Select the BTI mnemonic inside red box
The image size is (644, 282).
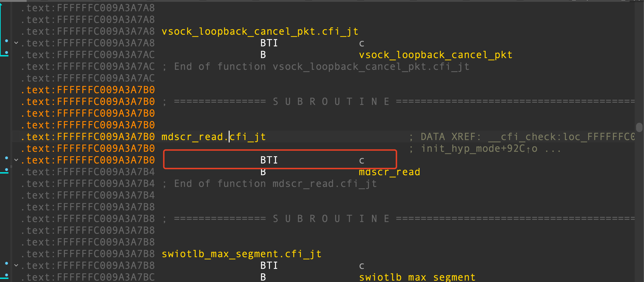click(269, 160)
